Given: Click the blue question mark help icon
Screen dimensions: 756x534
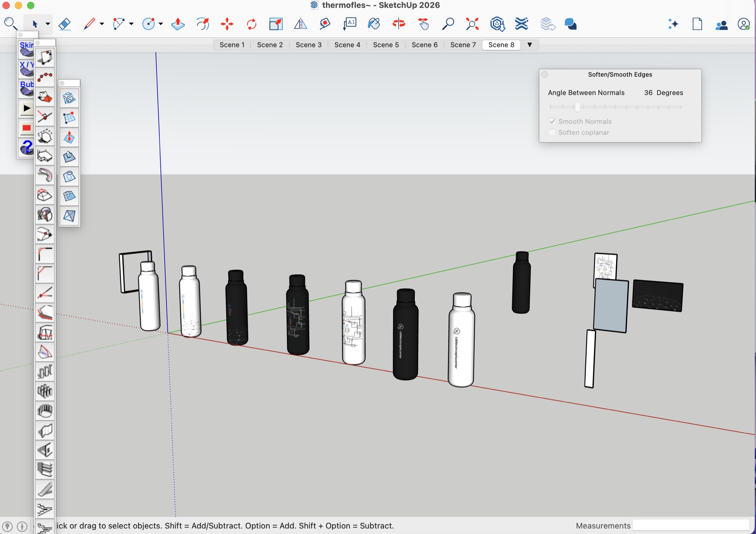Looking at the screenshot, I should [x=27, y=147].
